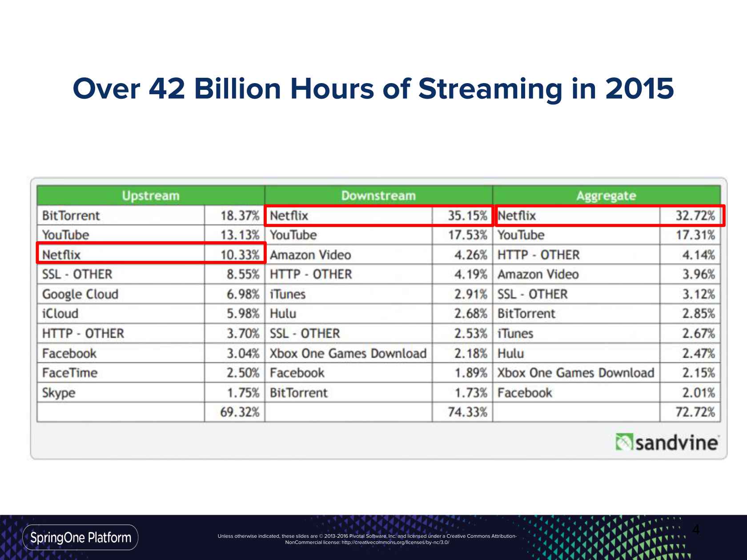747x560 pixels.
Task: Click Facebook in the Upstream column
Action: (69, 353)
